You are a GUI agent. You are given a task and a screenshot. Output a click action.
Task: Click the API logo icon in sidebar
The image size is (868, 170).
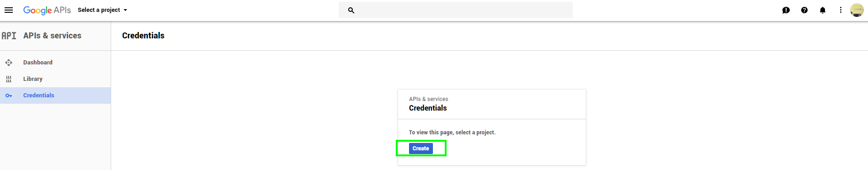9,36
